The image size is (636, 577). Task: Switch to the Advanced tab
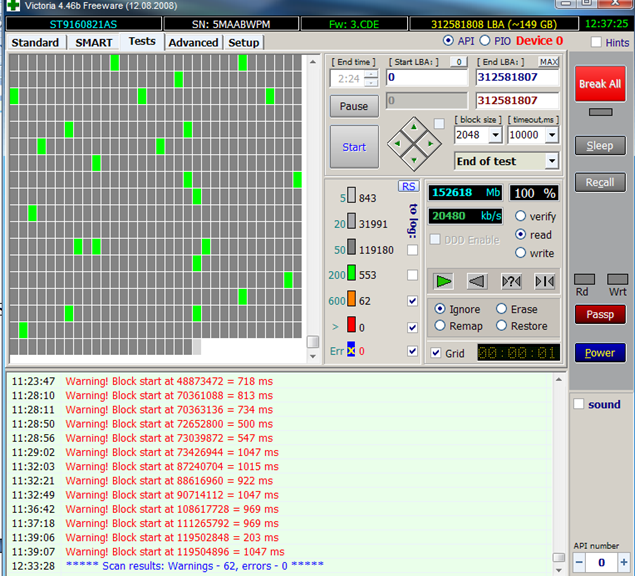pyautogui.click(x=193, y=43)
